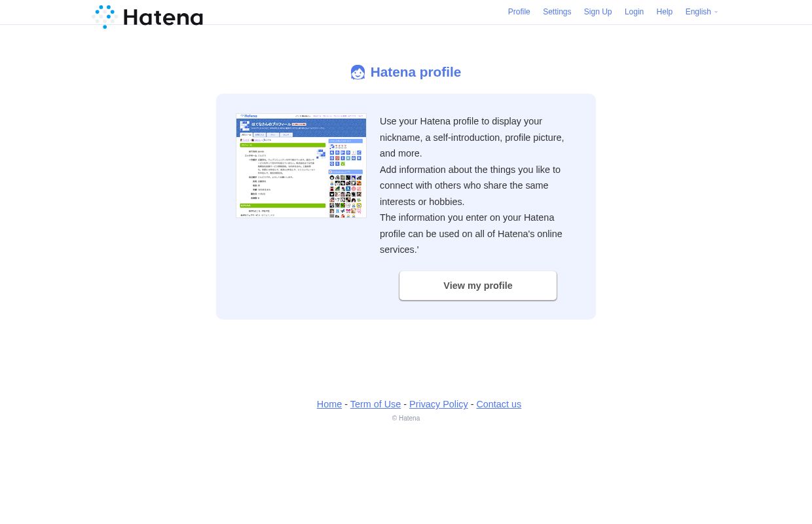Open the Privacy Policy link
The height and width of the screenshot is (524, 812).
coord(438,404)
